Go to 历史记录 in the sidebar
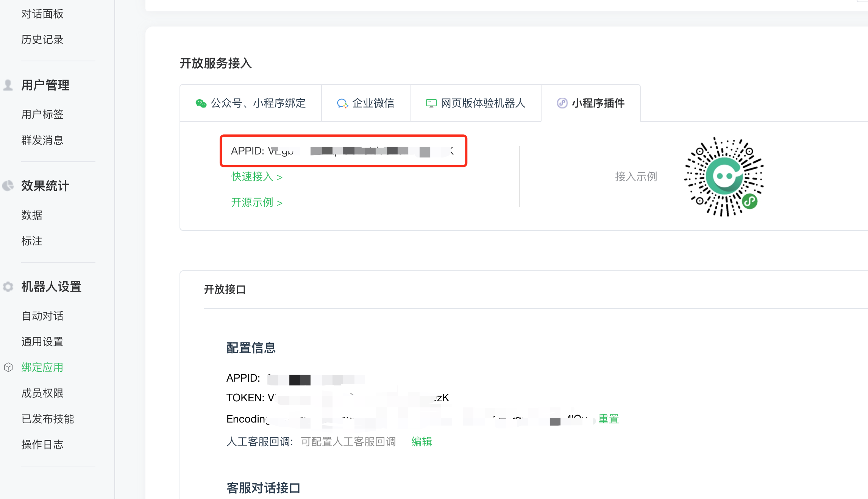The image size is (868, 499). 42,40
